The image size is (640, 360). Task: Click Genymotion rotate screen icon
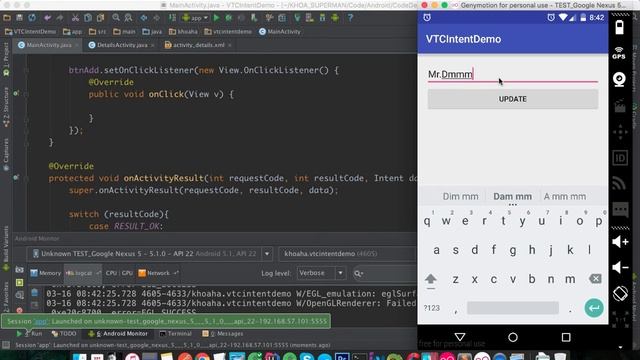coord(620,293)
